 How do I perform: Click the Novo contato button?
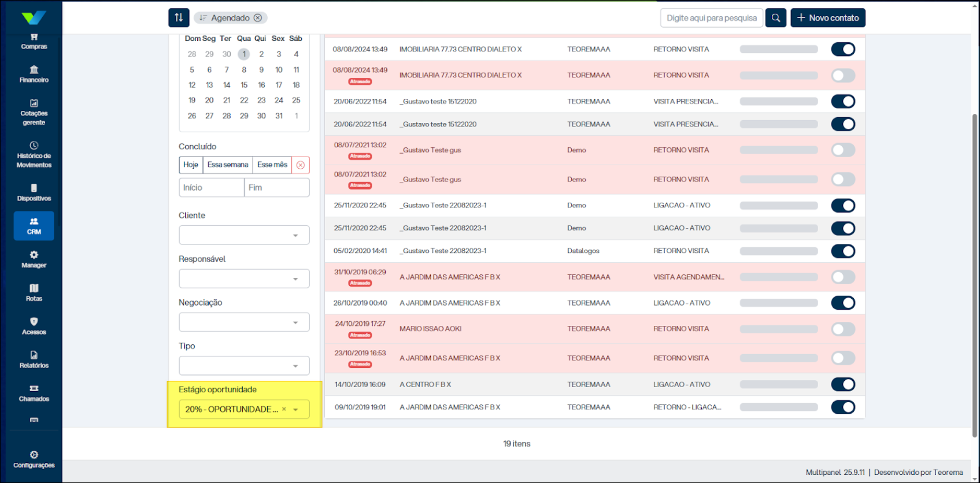tap(827, 18)
